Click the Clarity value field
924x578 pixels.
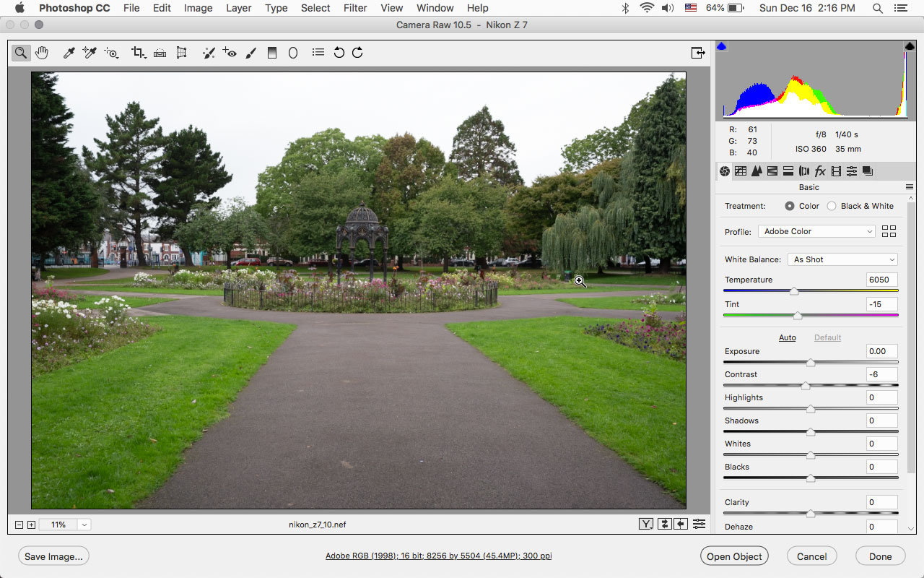click(x=882, y=502)
